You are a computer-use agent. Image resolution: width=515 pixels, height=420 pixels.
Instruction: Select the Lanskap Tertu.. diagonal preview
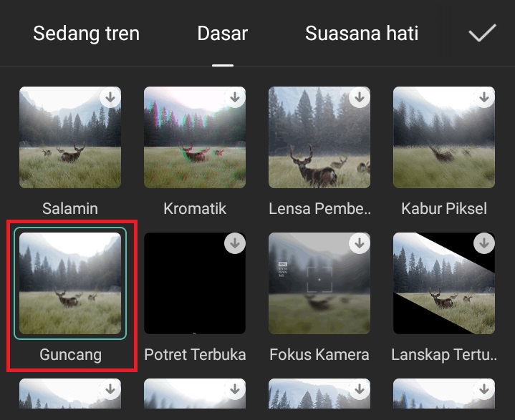pos(444,283)
